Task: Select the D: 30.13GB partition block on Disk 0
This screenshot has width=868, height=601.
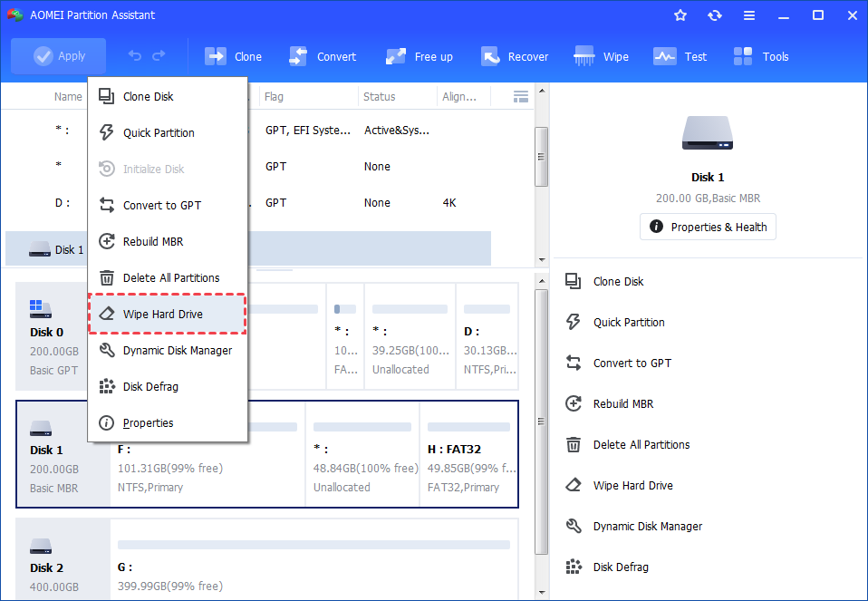Action: (487, 337)
